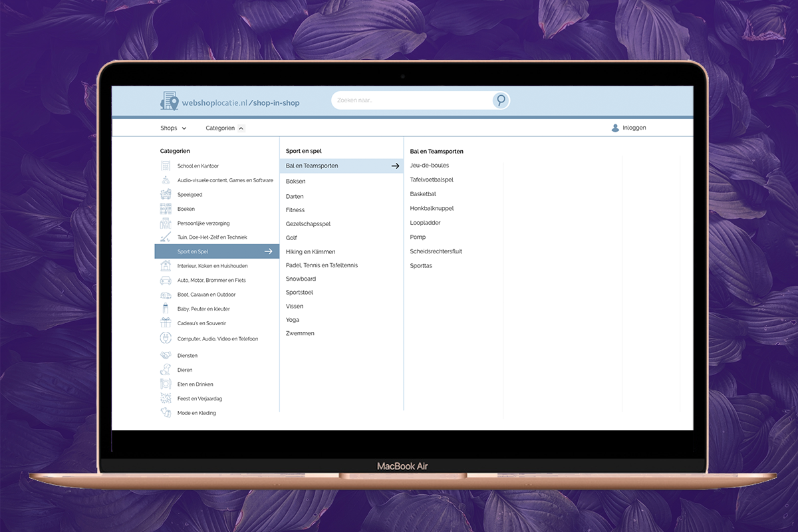This screenshot has width=798, height=532.
Task: Click the Inloggen user avatar icon
Action: [x=615, y=128]
